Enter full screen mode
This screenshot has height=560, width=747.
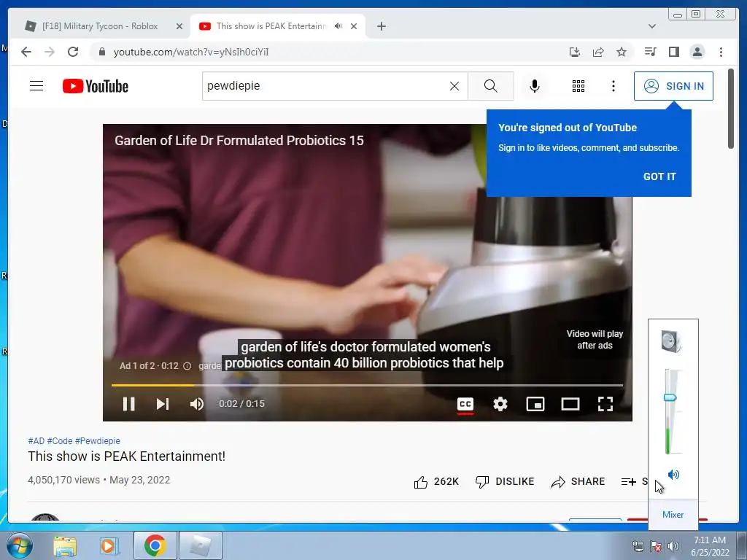click(x=605, y=404)
